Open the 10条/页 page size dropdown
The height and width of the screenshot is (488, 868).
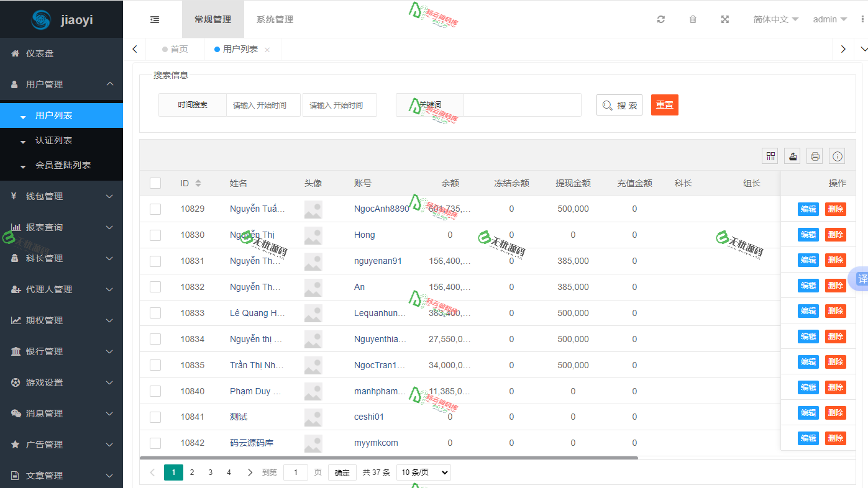pos(423,472)
